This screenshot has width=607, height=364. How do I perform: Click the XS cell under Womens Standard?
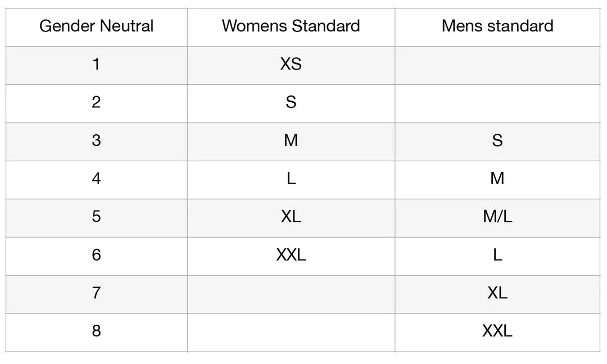291,64
